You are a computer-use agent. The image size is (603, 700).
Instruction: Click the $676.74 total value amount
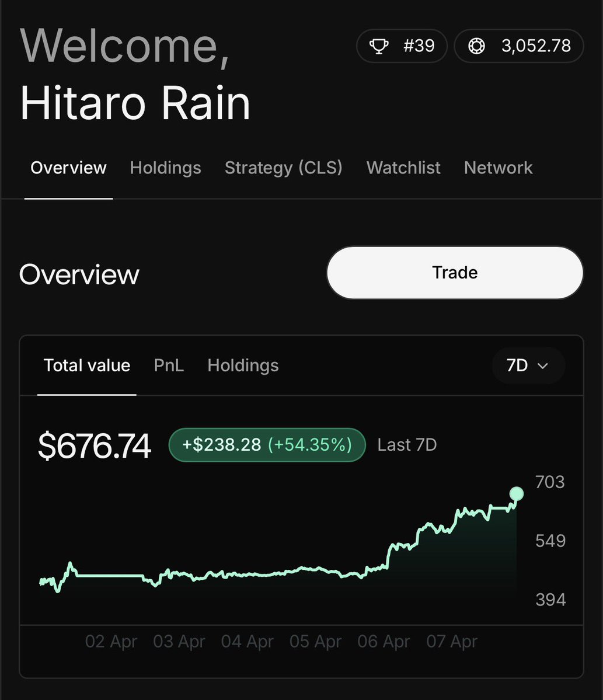click(95, 444)
